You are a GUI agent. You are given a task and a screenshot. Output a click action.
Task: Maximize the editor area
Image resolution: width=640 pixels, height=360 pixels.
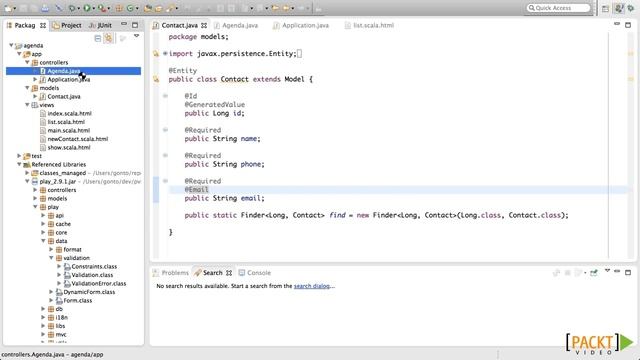[629, 25]
